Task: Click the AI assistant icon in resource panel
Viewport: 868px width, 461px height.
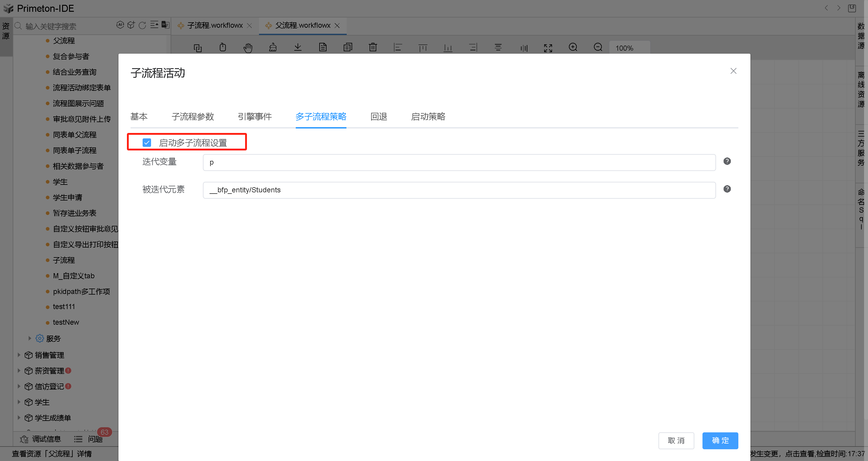Action: click(120, 25)
